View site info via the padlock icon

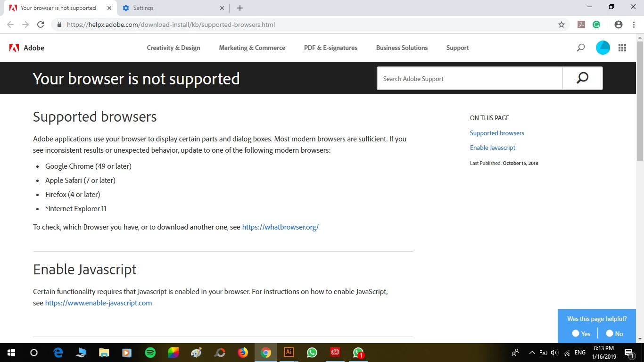click(59, 25)
